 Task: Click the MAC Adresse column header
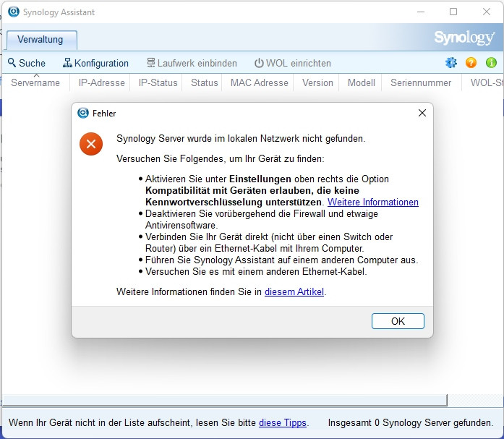pos(259,82)
